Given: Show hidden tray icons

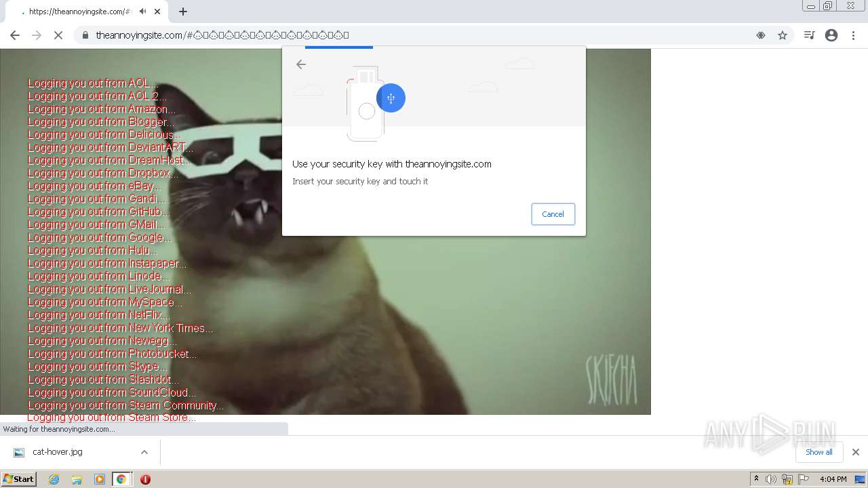Looking at the screenshot, I should pyautogui.click(x=756, y=479).
